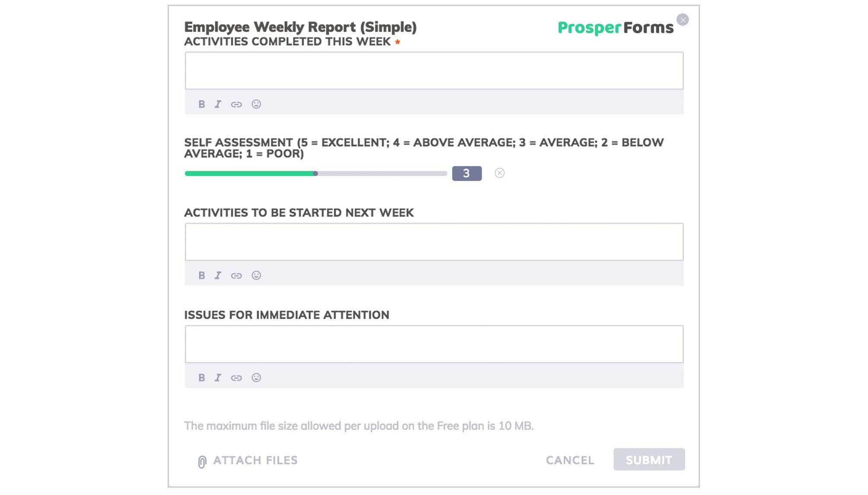Clear the self assessment slider value

[499, 173]
